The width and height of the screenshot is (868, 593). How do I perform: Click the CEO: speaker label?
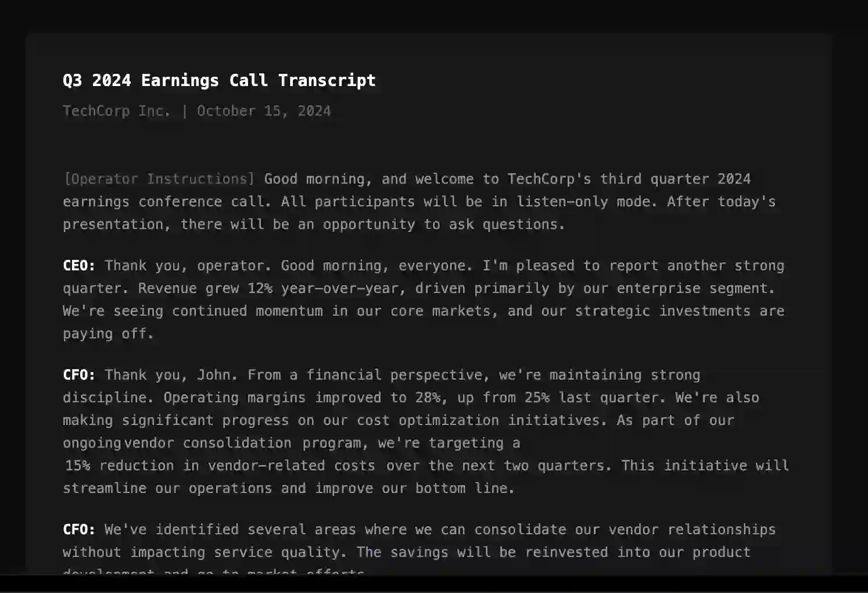[x=79, y=266]
